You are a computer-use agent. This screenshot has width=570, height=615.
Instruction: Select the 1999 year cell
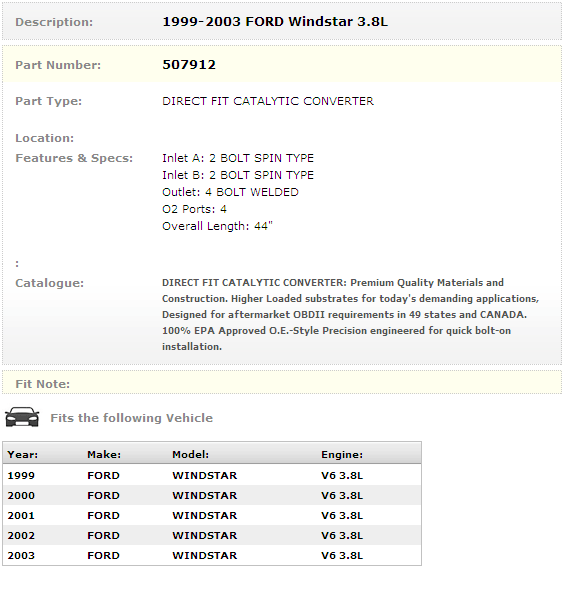21,475
